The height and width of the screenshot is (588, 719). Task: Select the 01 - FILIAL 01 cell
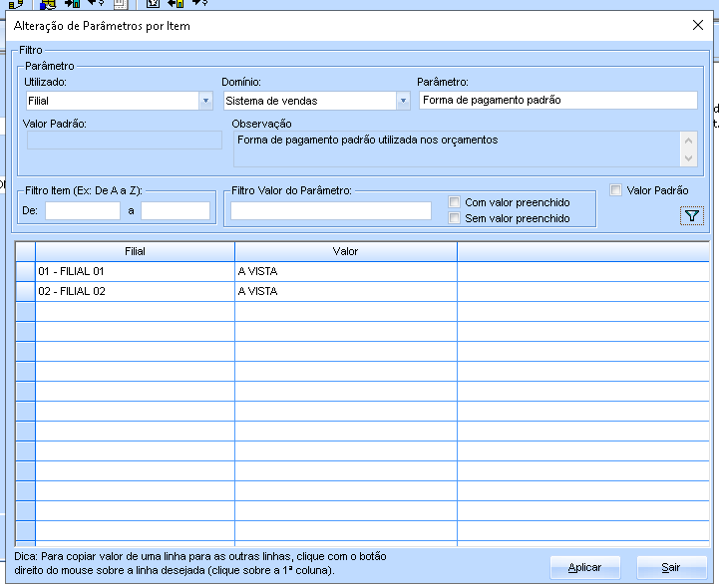coord(135,271)
